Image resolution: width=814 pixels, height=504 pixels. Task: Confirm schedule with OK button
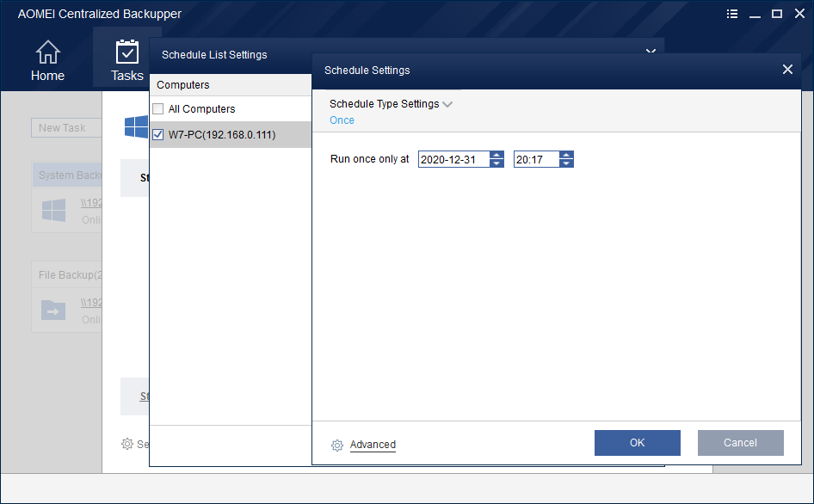(637, 443)
